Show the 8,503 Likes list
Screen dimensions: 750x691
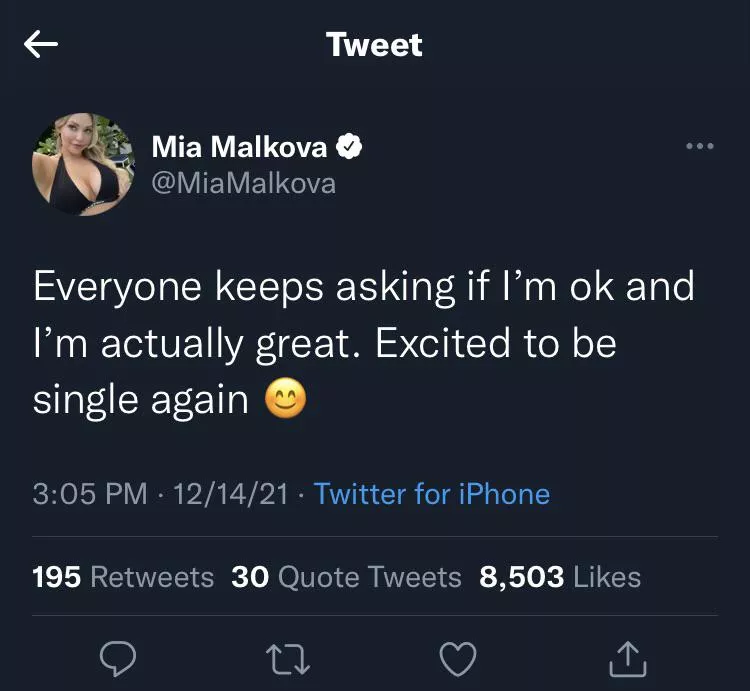pyautogui.click(x=560, y=577)
